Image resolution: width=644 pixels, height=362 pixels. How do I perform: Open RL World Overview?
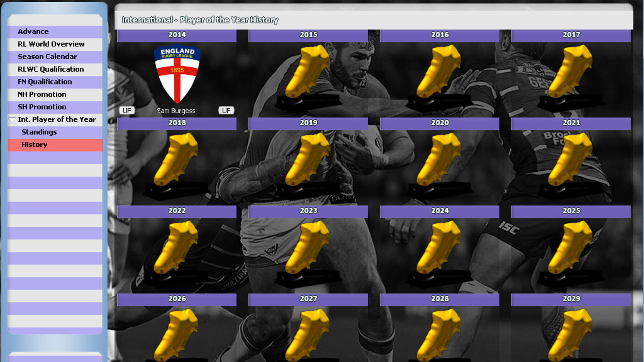click(55, 44)
